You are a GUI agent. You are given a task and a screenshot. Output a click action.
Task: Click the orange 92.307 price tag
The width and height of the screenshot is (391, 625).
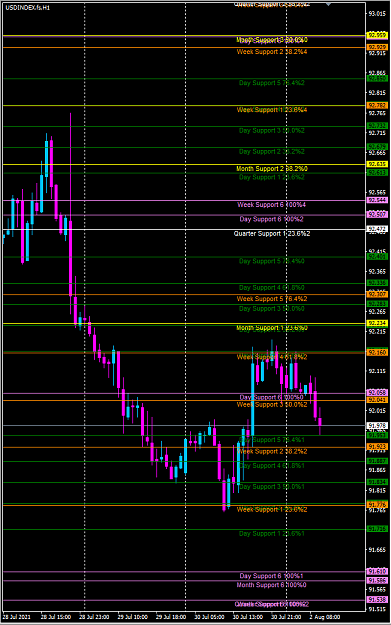click(x=377, y=294)
